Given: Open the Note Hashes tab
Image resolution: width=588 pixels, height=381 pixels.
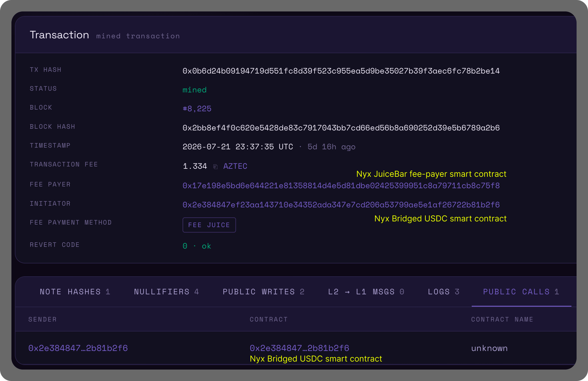Looking at the screenshot, I should [75, 292].
